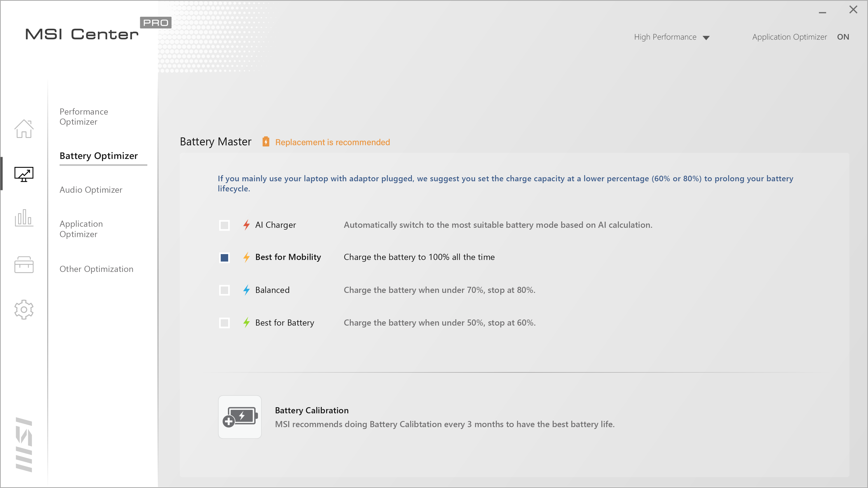Click the MSI logo at sidebar bottom
868x488 pixels.
(24, 445)
